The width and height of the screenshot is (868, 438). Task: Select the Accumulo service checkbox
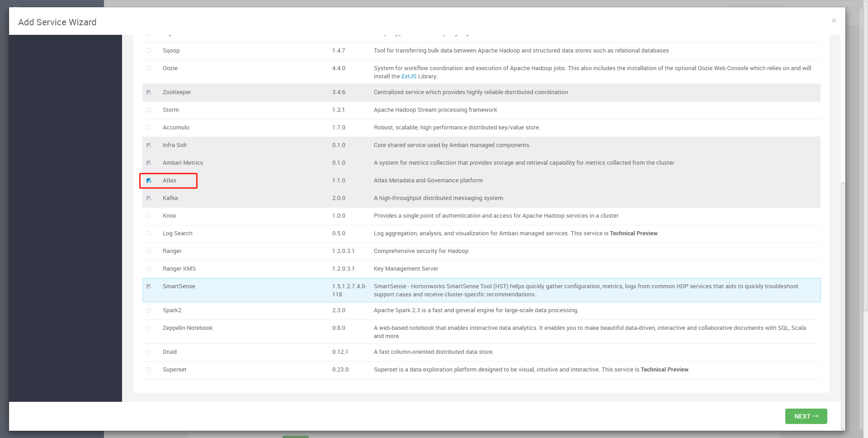click(149, 128)
